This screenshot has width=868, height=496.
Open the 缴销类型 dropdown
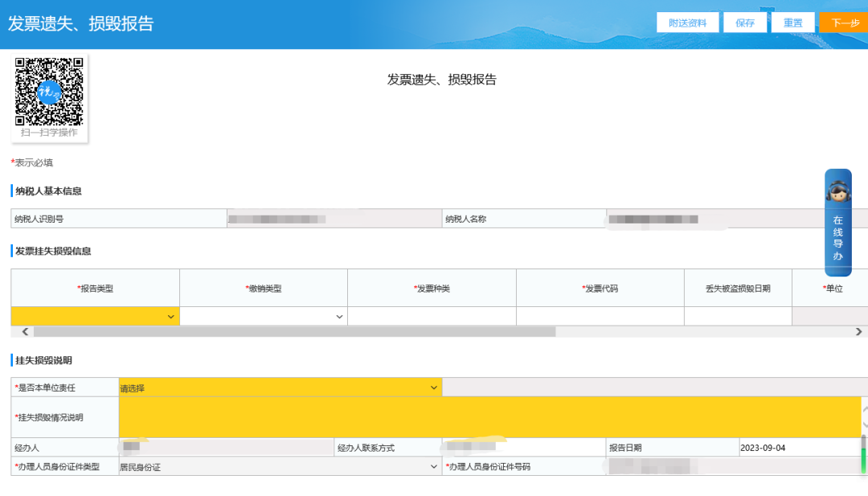263,317
